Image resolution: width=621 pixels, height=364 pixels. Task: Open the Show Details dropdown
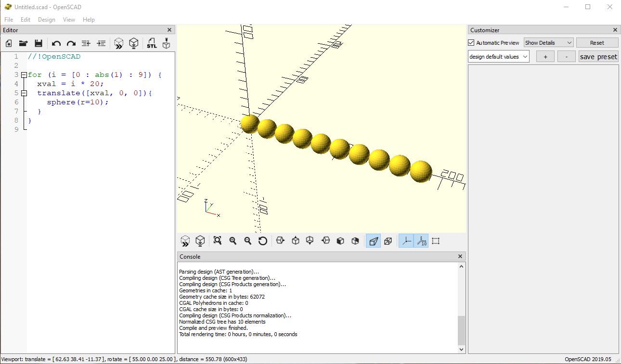(x=548, y=43)
